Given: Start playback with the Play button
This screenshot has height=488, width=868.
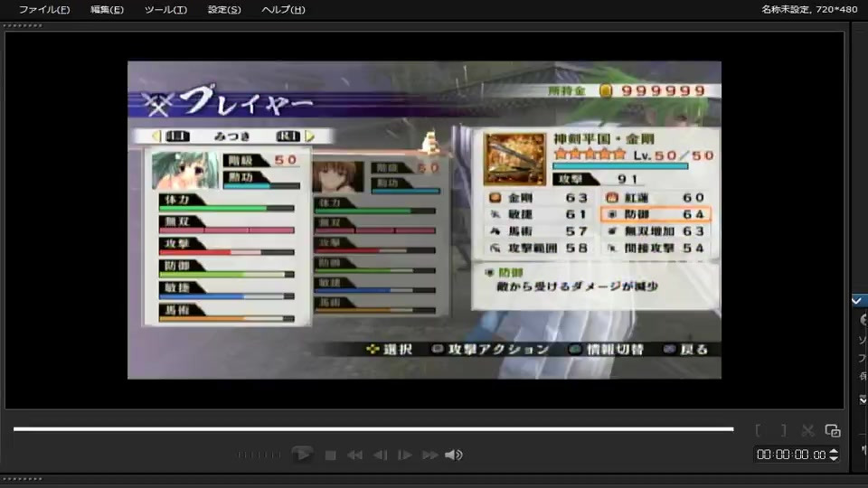Looking at the screenshot, I should pos(302,455).
